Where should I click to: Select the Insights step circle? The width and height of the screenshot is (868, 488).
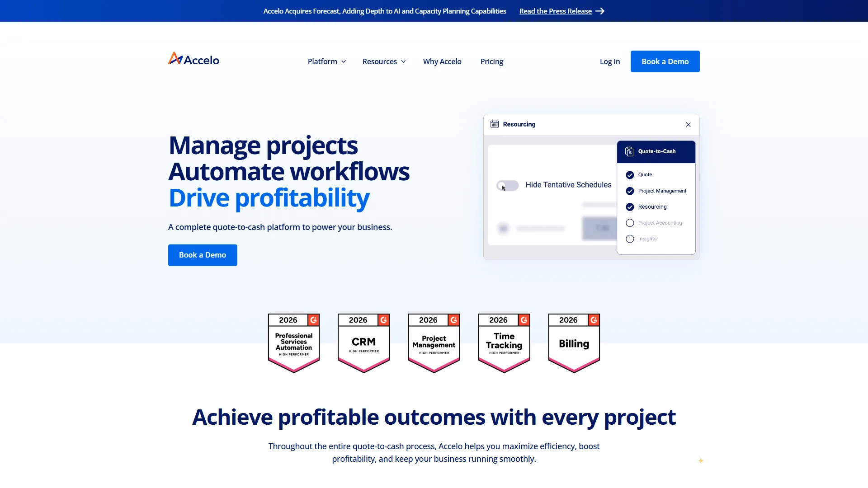[630, 239]
